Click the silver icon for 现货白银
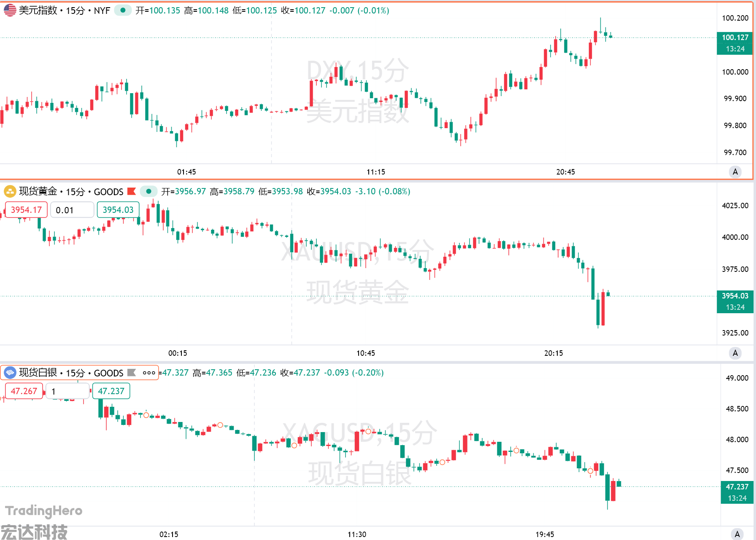This screenshot has height=540, width=756. (10, 373)
